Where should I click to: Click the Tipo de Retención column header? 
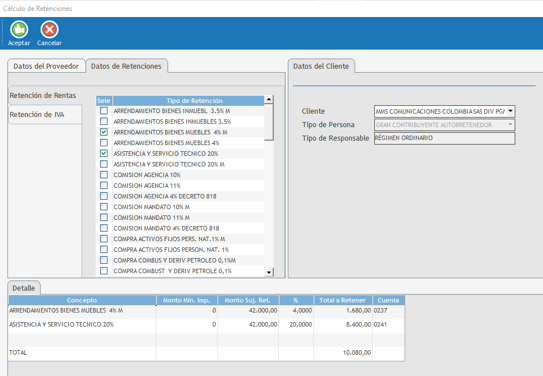pyautogui.click(x=194, y=101)
